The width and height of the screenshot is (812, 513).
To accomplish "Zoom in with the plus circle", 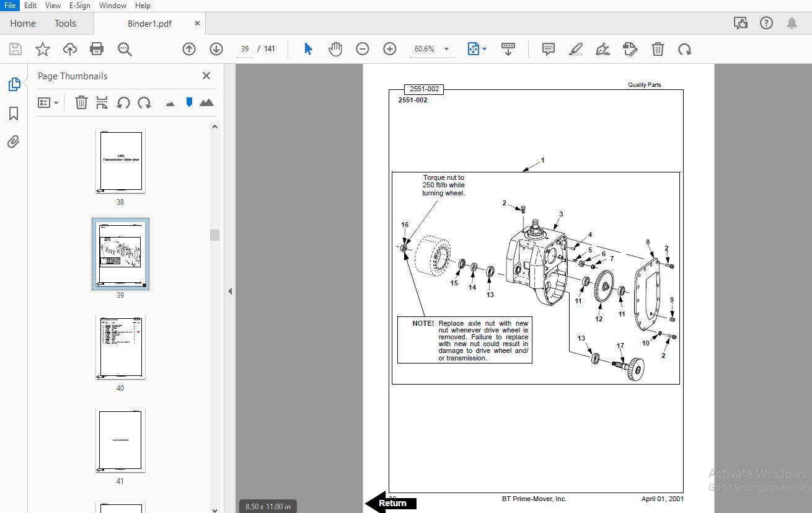I will [x=390, y=49].
